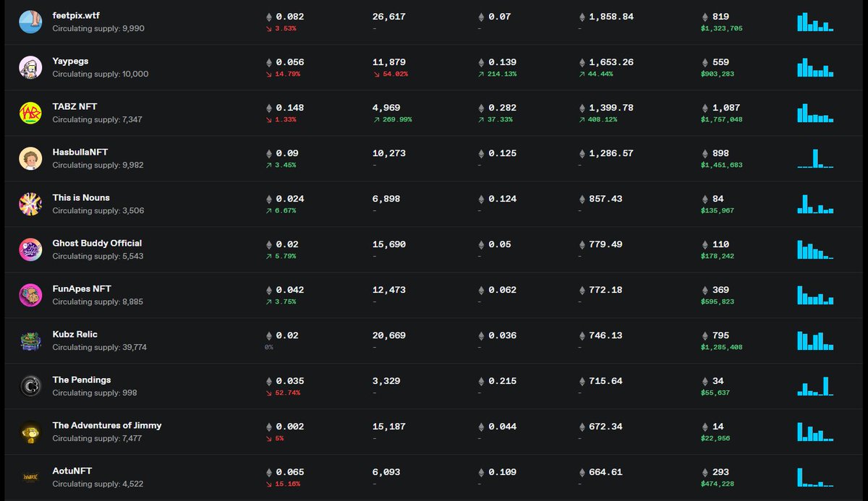Select Yaypegs sales count 11,879
This screenshot has height=501, width=868.
[390, 62]
